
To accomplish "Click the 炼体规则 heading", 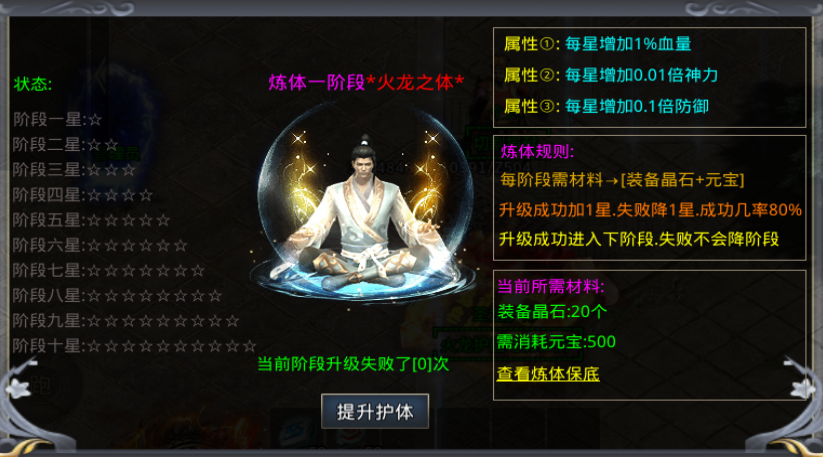I will tap(537, 152).
